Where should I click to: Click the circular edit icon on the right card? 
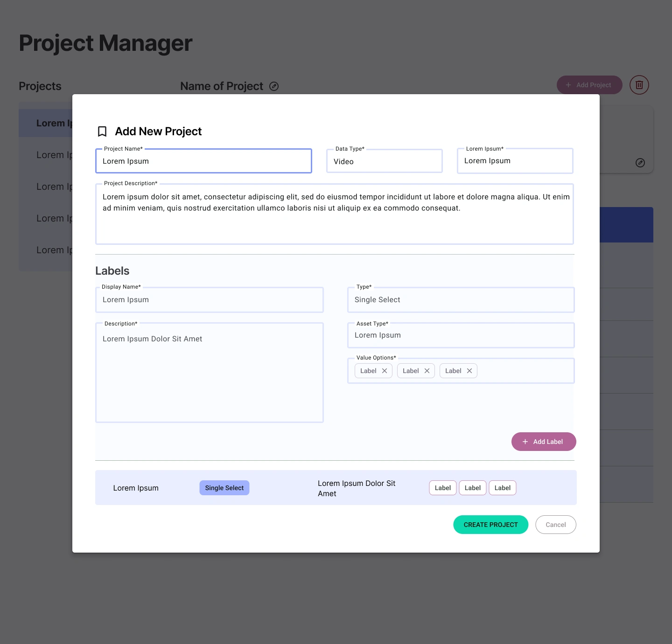[640, 163]
